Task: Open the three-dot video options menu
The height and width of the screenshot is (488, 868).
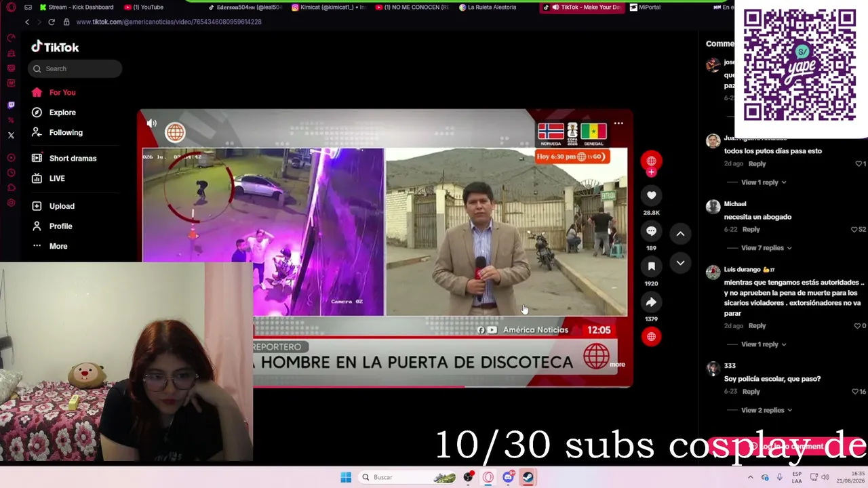Action: click(618, 123)
